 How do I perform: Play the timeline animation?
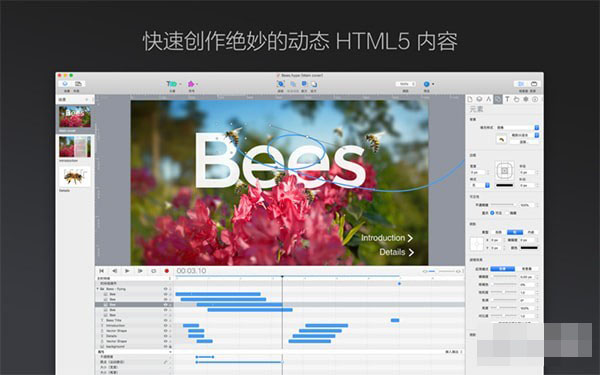coord(127,271)
